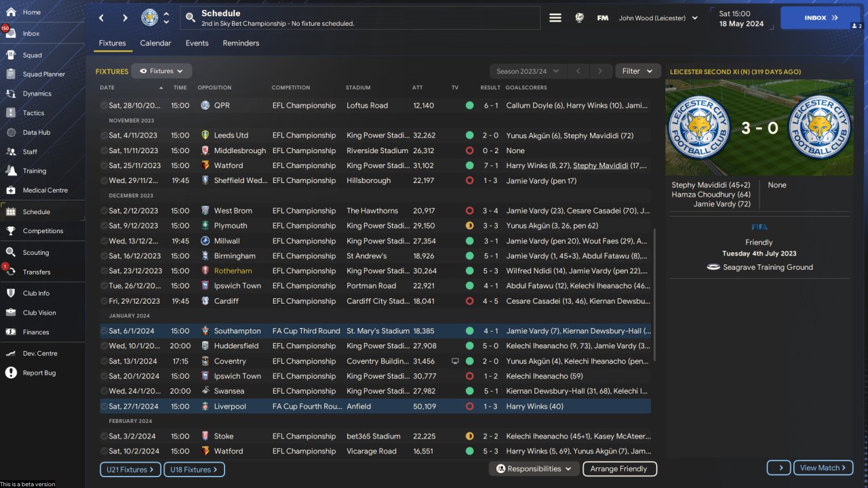
Task: Click the Seagrave Training Ground stadium link
Action: tap(768, 267)
